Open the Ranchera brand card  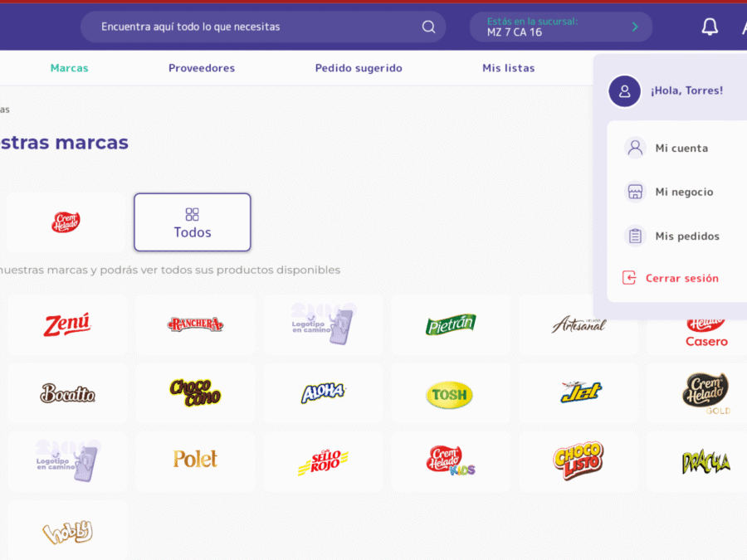coord(195,324)
